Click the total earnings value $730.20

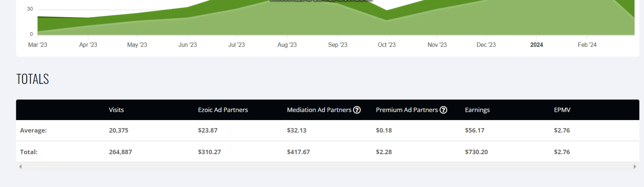[x=476, y=152]
